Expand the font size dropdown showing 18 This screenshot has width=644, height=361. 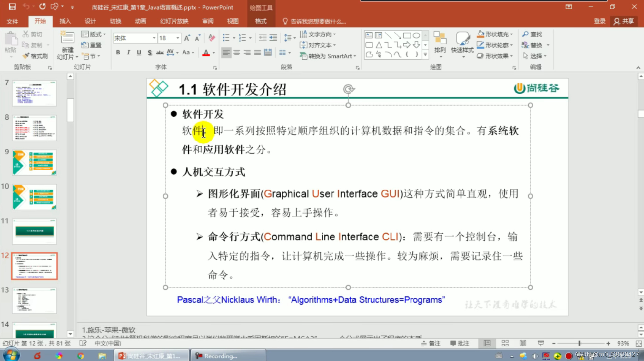pos(178,38)
